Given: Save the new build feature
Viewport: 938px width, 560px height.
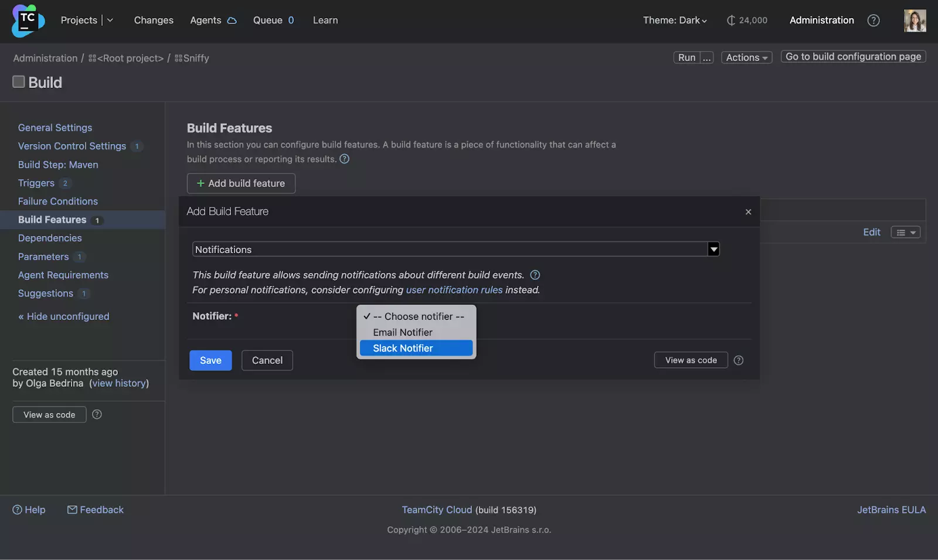Looking at the screenshot, I should tap(210, 360).
